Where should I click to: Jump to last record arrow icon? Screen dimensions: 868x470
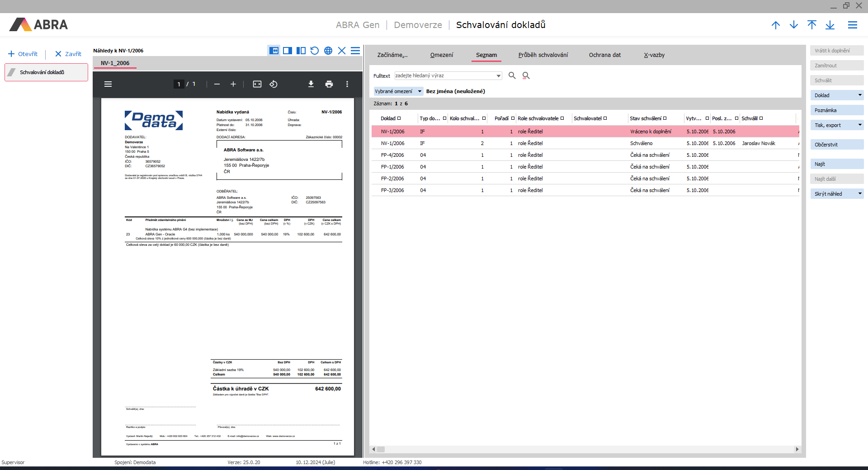[x=830, y=25]
